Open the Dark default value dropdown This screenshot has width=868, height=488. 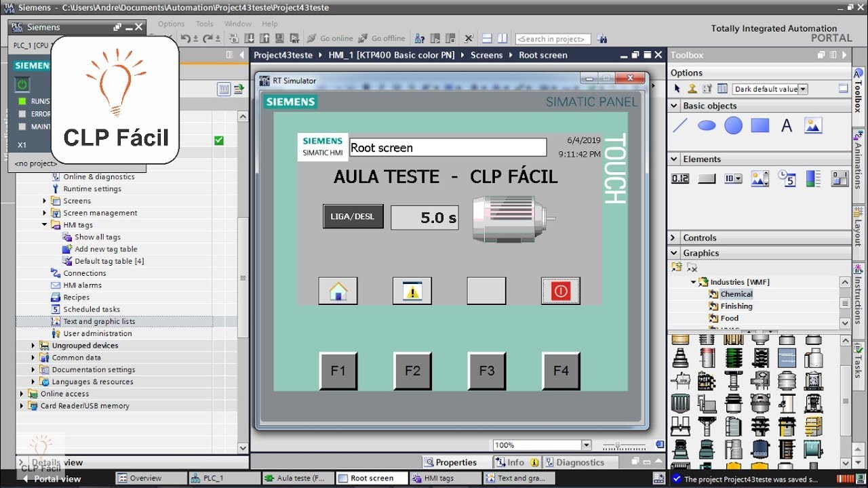tap(803, 89)
